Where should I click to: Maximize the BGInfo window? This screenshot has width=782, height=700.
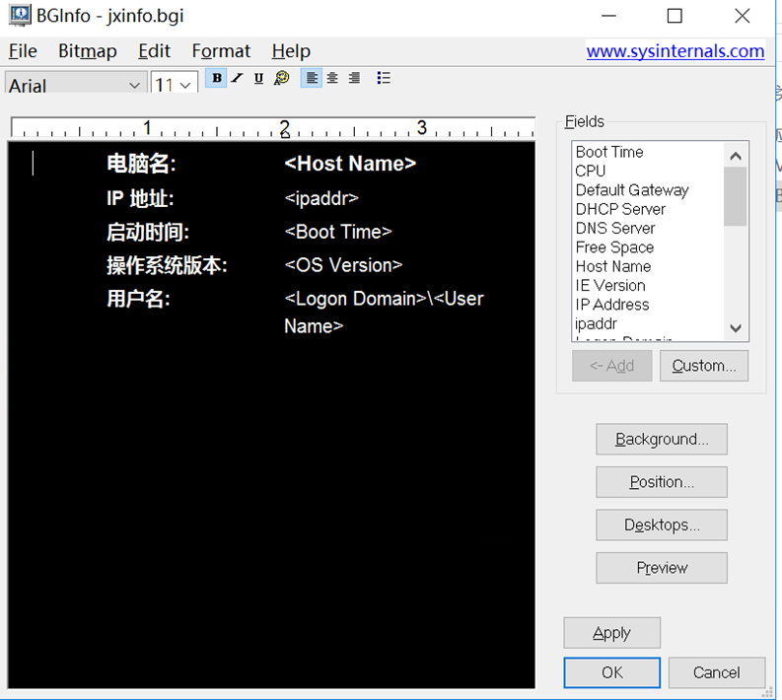click(675, 16)
